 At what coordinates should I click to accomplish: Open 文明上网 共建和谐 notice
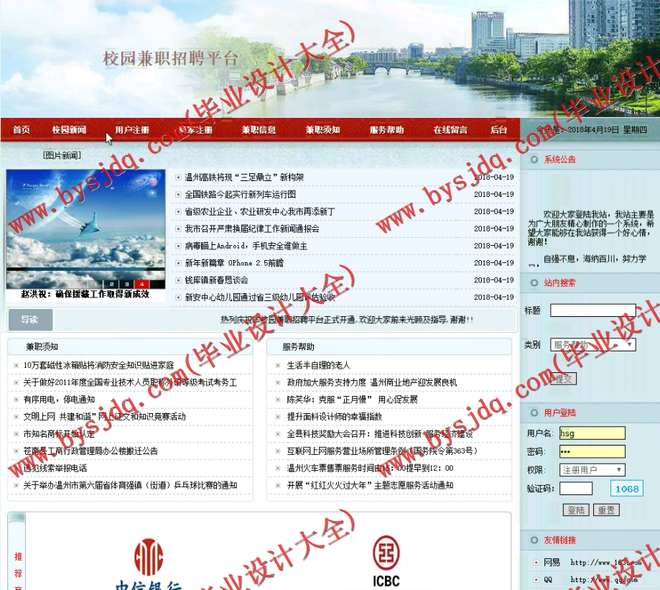click(104, 417)
